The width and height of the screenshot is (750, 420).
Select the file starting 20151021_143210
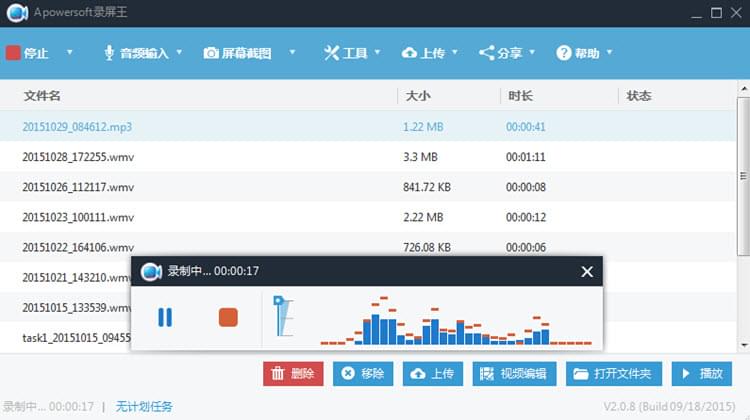tap(77, 277)
